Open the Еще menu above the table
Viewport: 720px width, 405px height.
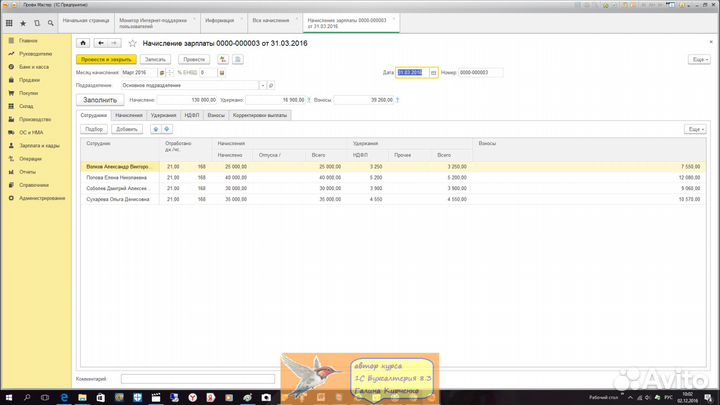click(x=695, y=129)
